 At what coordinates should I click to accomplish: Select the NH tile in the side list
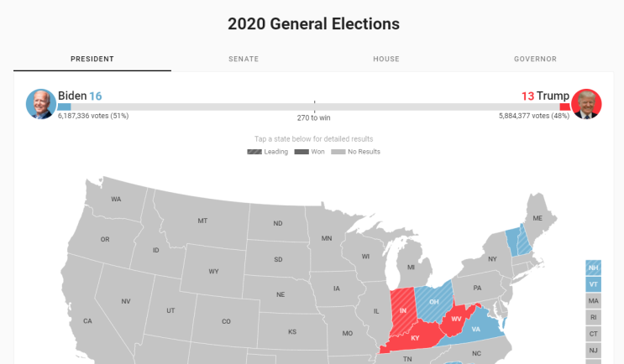594,268
